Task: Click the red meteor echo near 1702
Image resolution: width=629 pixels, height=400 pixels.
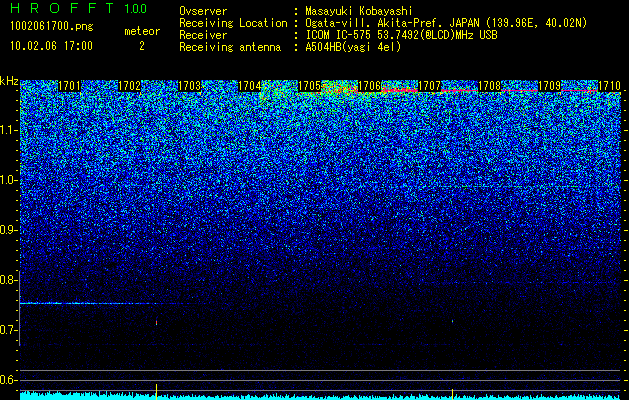Action: tap(156, 322)
